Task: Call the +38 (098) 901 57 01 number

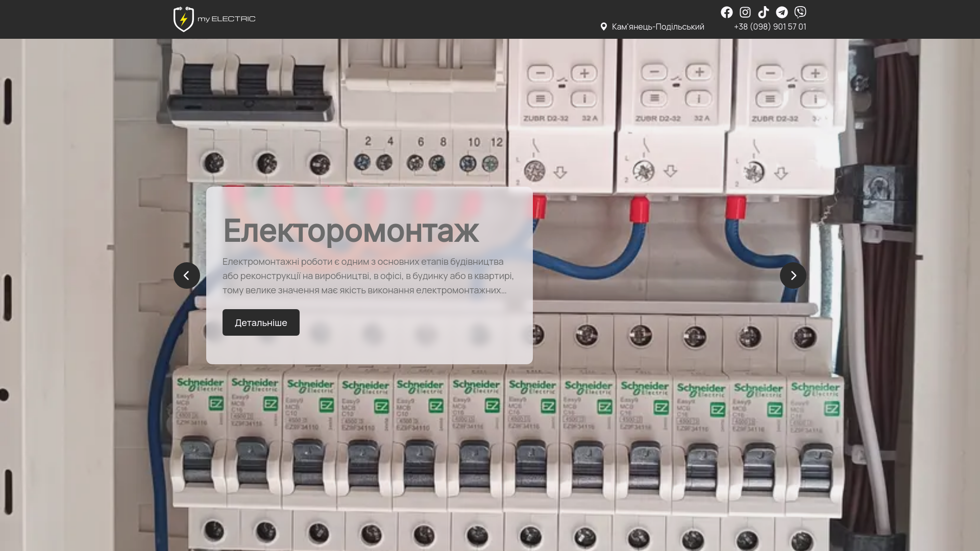Action: 770,27
